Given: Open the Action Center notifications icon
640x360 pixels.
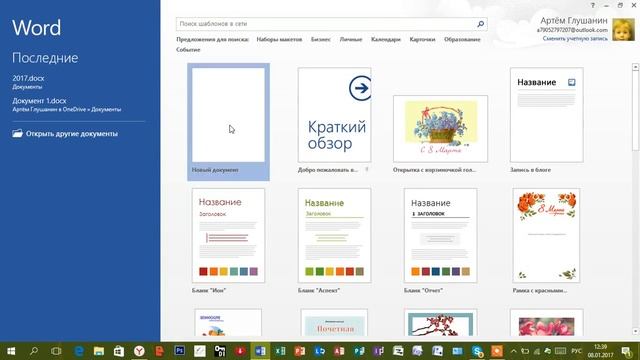Looking at the screenshot, I should [x=627, y=351].
